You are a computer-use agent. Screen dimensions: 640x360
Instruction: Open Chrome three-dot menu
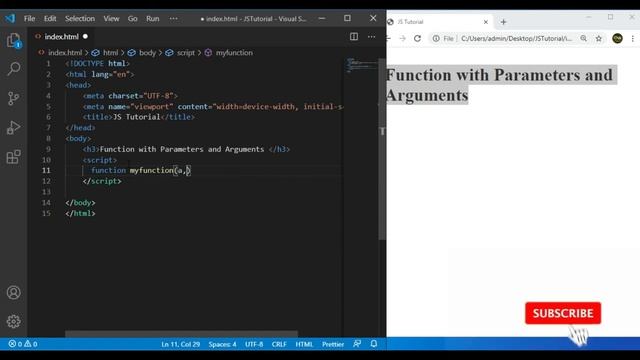tap(633, 38)
